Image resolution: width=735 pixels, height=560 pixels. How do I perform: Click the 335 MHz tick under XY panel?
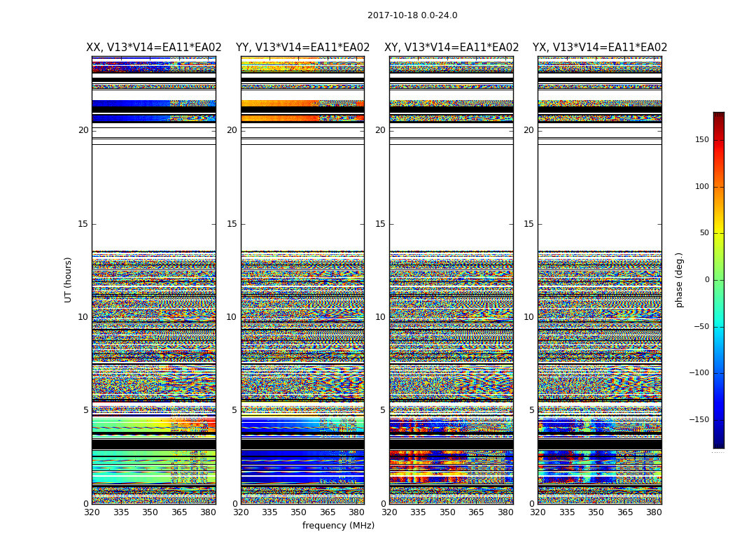[x=418, y=512]
